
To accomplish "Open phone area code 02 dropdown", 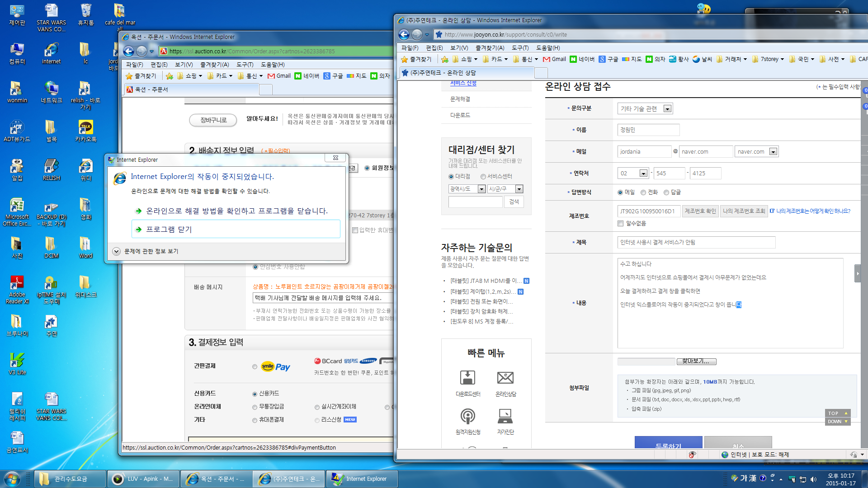I will [633, 174].
